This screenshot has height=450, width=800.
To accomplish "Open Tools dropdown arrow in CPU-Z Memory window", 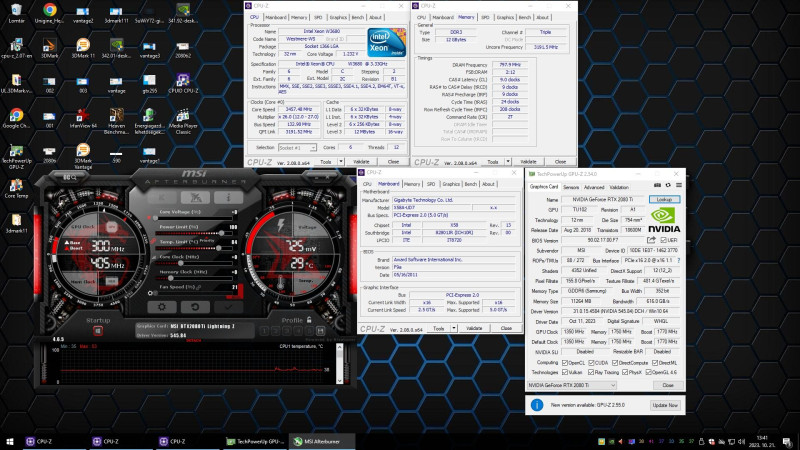I will click(508, 162).
